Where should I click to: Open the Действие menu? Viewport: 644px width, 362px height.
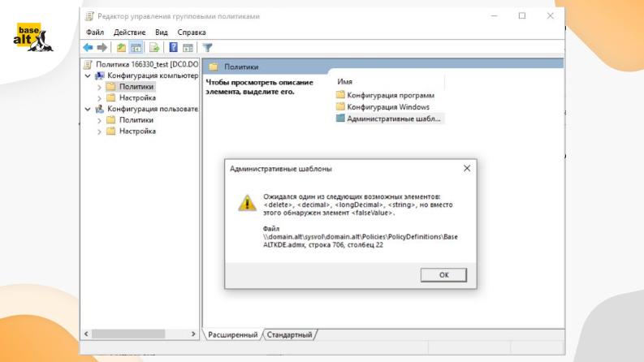129,32
